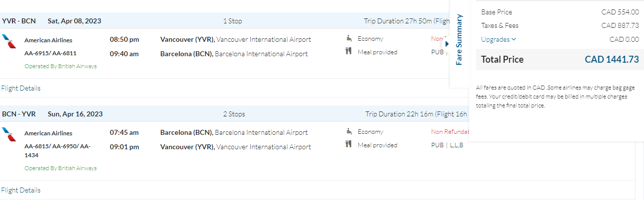Screen dimensions: 644x200
Task: Expand the Upgrades dropdown
Action: click(x=498, y=39)
